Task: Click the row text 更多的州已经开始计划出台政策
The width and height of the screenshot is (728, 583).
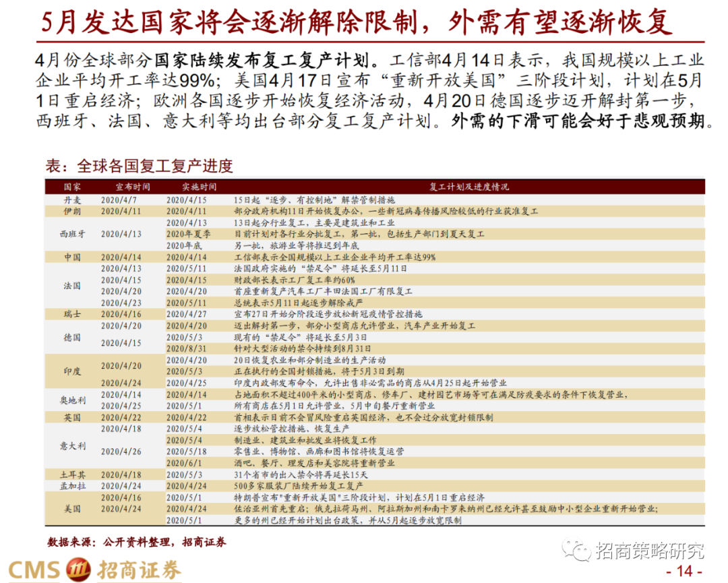Action: 348,520
